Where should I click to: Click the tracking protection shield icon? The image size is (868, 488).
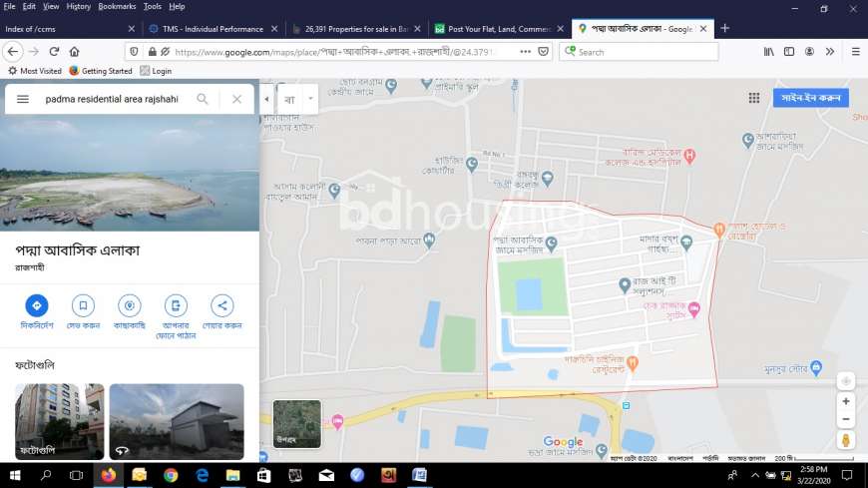(134, 52)
